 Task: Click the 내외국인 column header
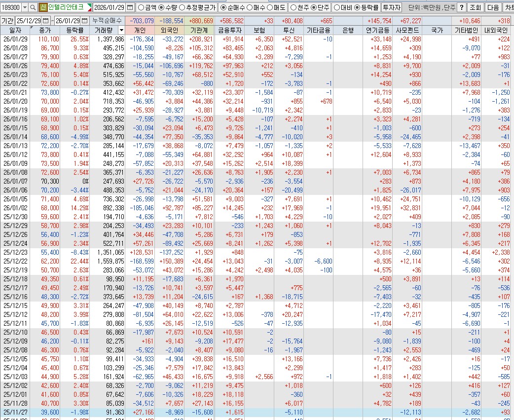point(496,31)
